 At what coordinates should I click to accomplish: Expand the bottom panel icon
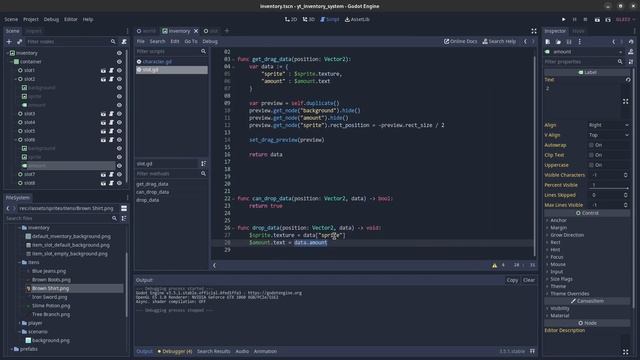coord(532,351)
